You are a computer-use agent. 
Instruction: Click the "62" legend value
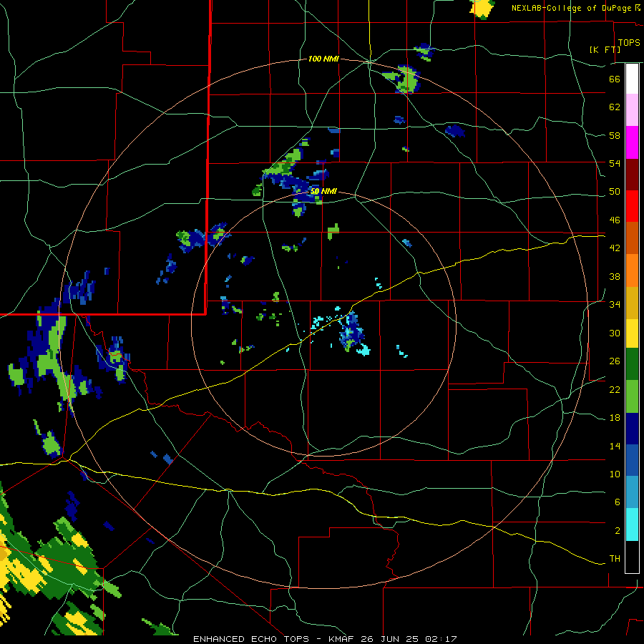tap(615, 107)
